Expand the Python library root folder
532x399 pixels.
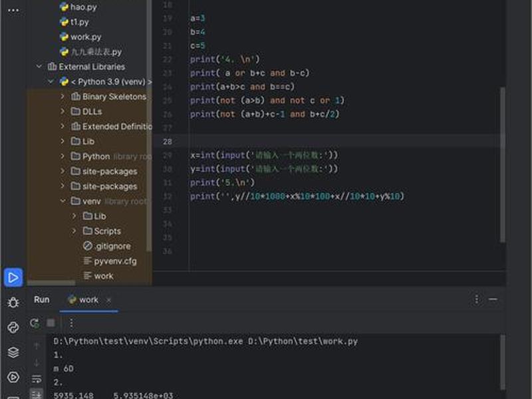63,156
